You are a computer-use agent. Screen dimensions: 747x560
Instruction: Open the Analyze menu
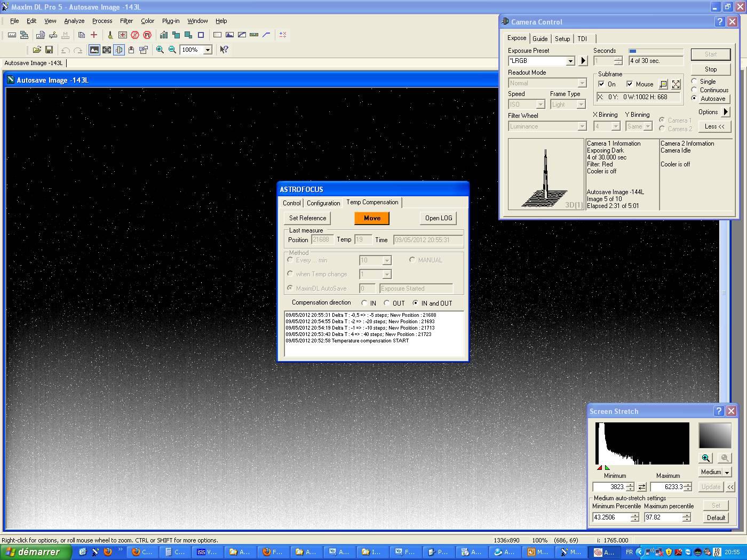click(74, 21)
